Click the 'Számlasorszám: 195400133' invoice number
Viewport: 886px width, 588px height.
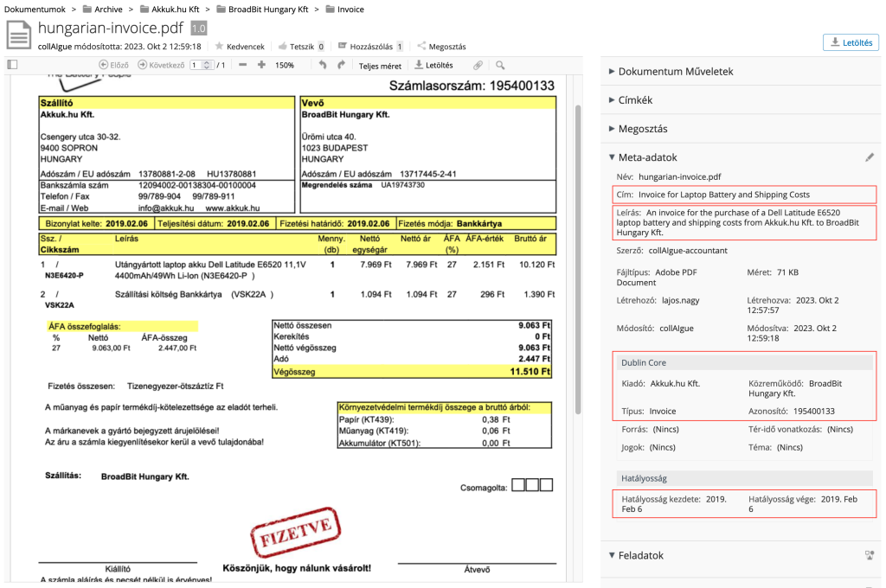coord(472,86)
